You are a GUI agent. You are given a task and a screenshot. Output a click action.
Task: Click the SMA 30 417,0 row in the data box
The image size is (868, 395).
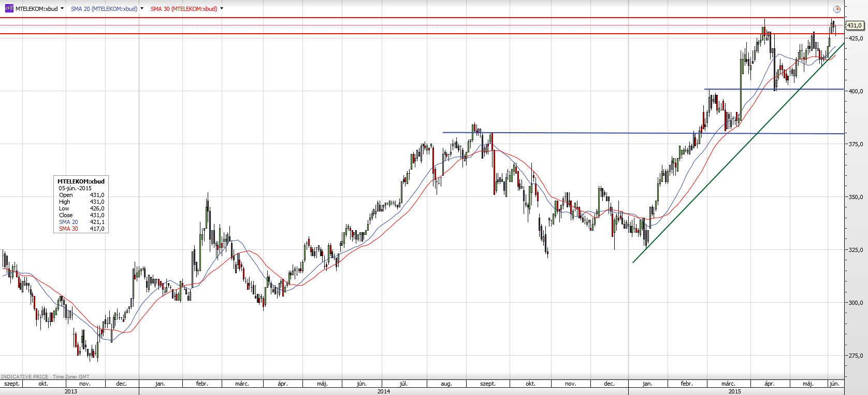pyautogui.click(x=81, y=229)
